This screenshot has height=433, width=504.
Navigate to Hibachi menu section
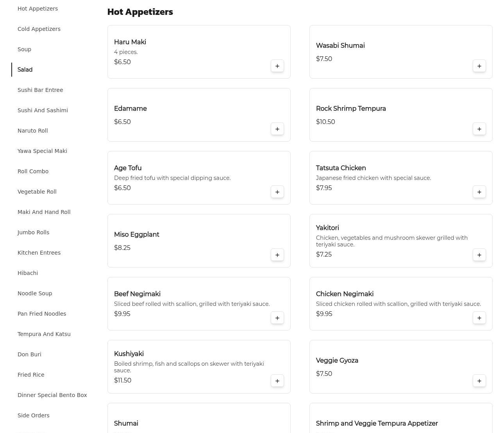pyautogui.click(x=28, y=273)
